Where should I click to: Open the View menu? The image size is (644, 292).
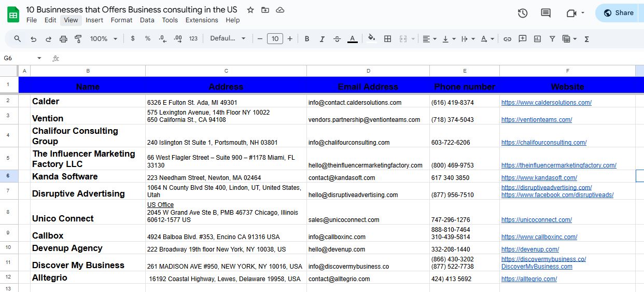[x=71, y=20]
